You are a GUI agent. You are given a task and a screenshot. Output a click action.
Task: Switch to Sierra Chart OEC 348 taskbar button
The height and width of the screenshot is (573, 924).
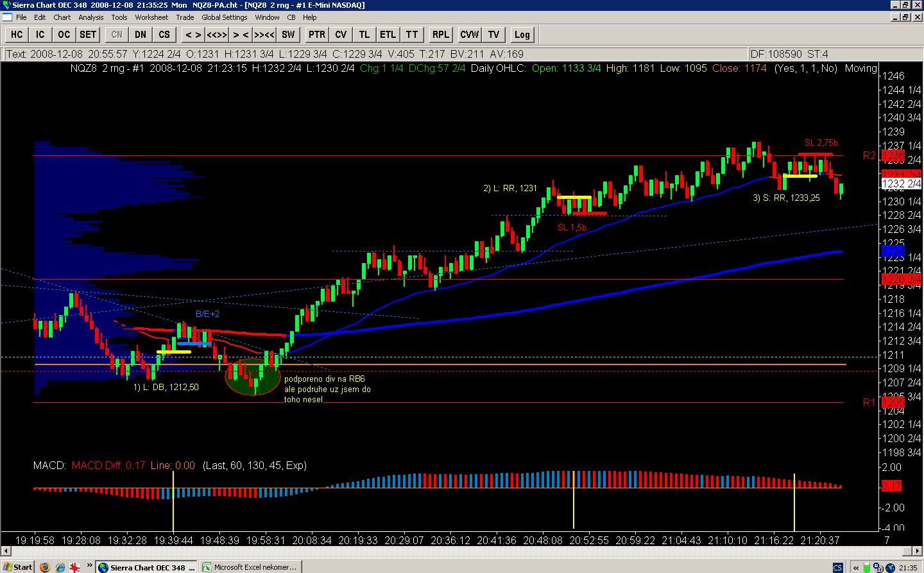(x=147, y=567)
